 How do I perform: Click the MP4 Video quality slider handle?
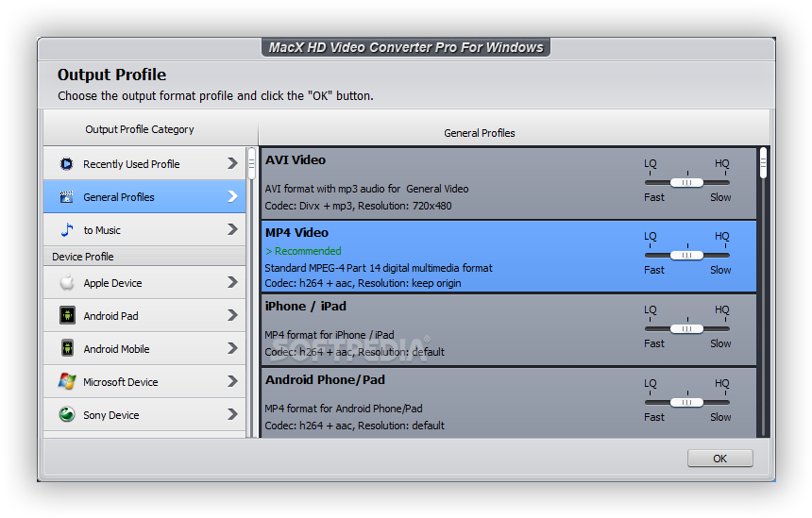(x=687, y=255)
